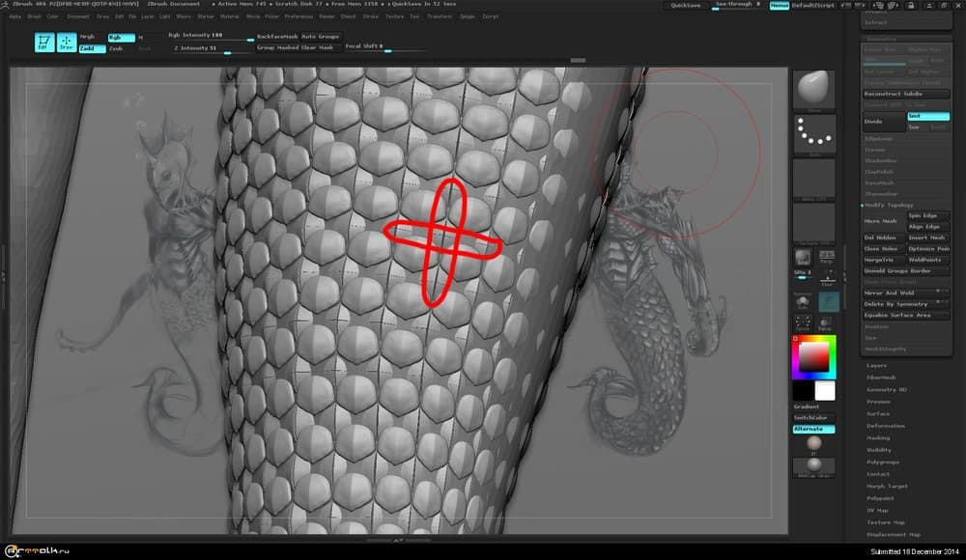Expand the UV Map subpalette

coord(878,510)
